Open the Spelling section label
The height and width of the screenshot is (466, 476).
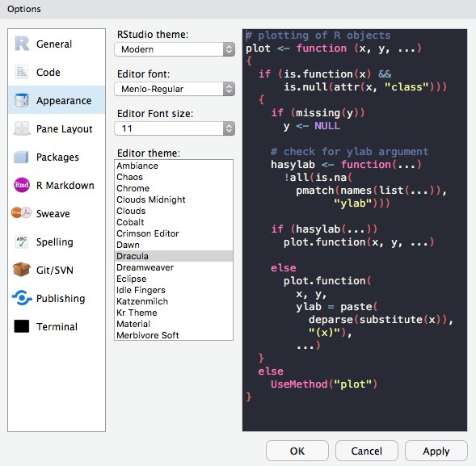pyautogui.click(x=55, y=242)
